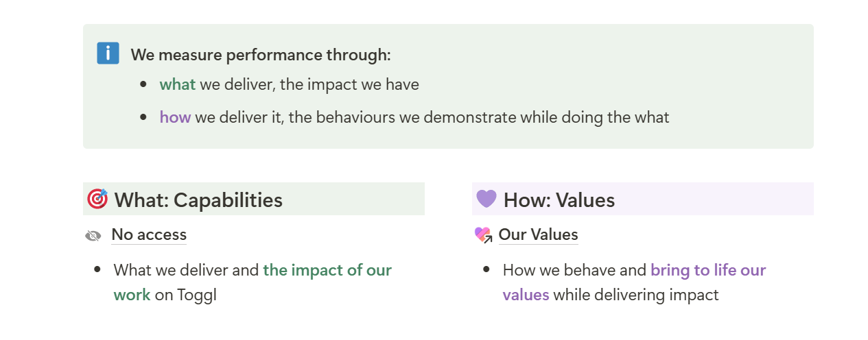Click the green "the impact of our" text

(327, 270)
